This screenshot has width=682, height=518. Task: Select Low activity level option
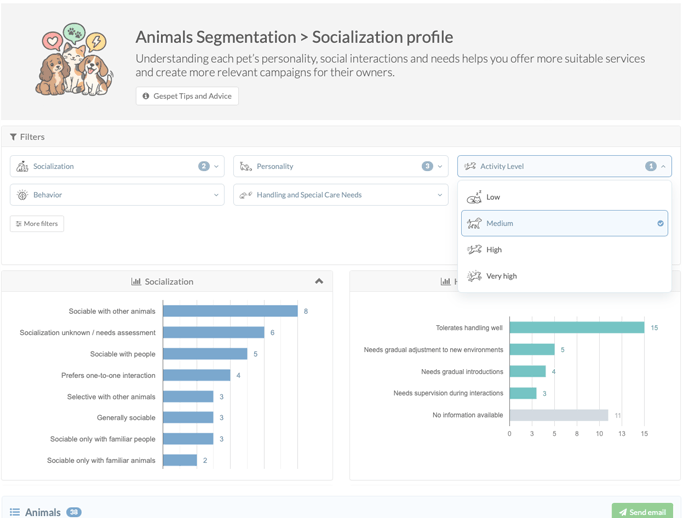coord(564,197)
